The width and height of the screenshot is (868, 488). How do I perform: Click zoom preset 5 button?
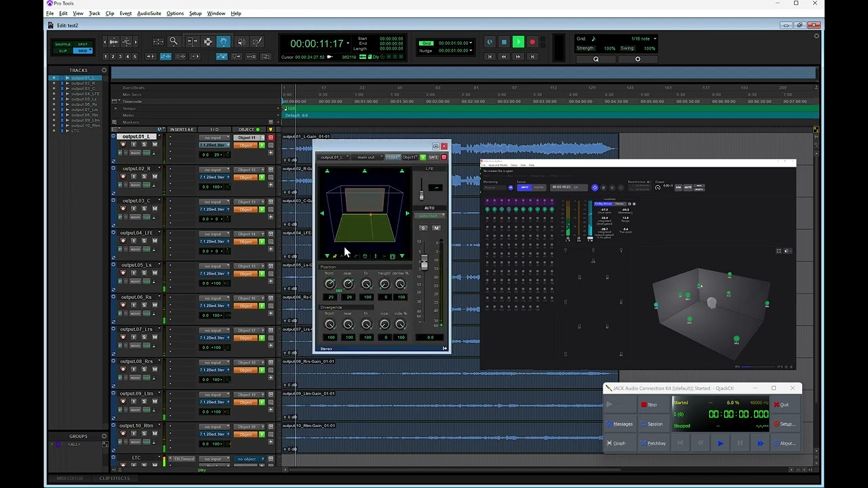pos(135,56)
